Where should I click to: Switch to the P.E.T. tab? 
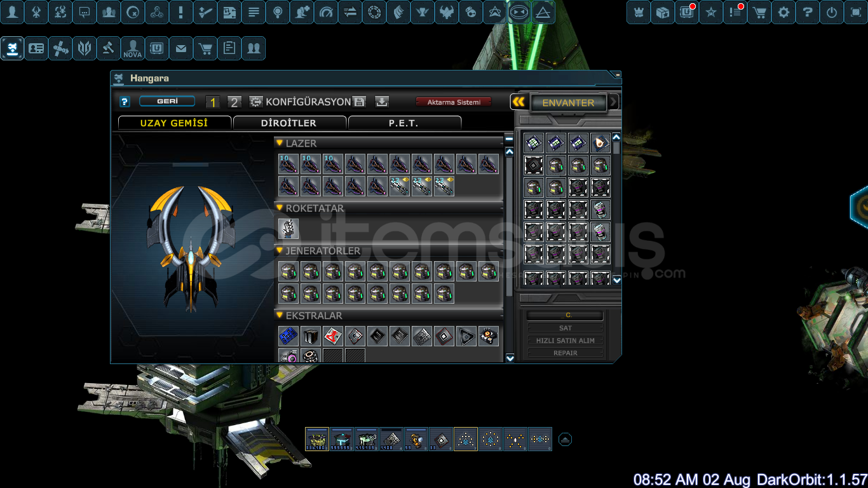point(405,123)
